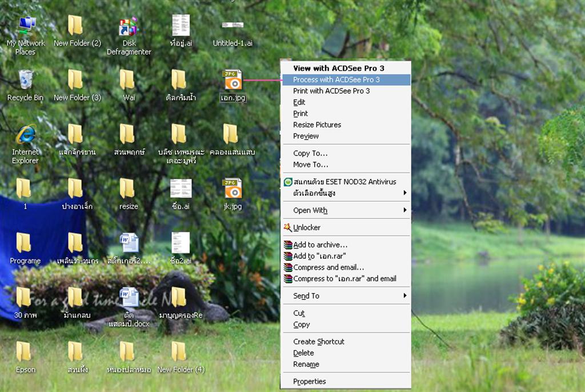The width and height of the screenshot is (585, 392).
Task: Select the Untitled-1.ai file icon
Action: (233, 26)
